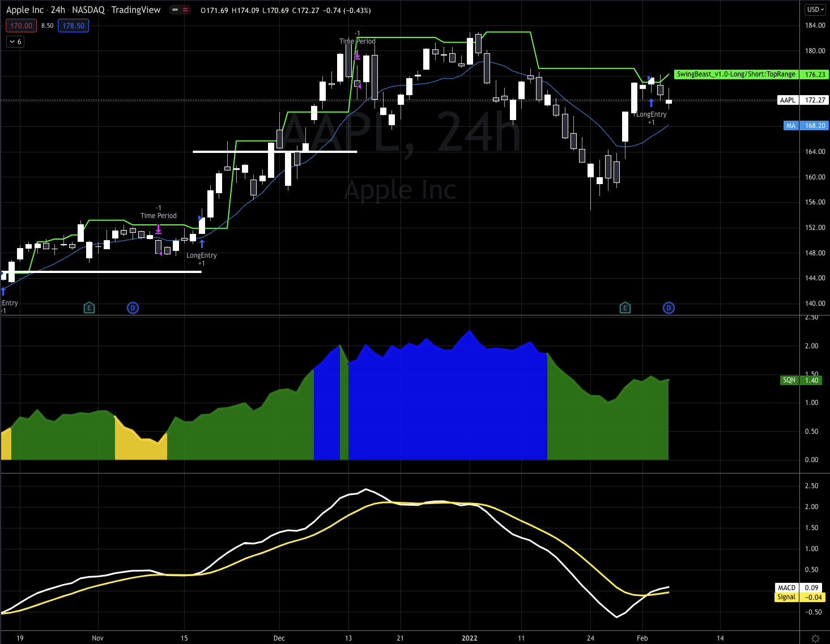This screenshot has height=644, width=830.
Task: Click the 156.00 price axis label
Action: (x=815, y=202)
